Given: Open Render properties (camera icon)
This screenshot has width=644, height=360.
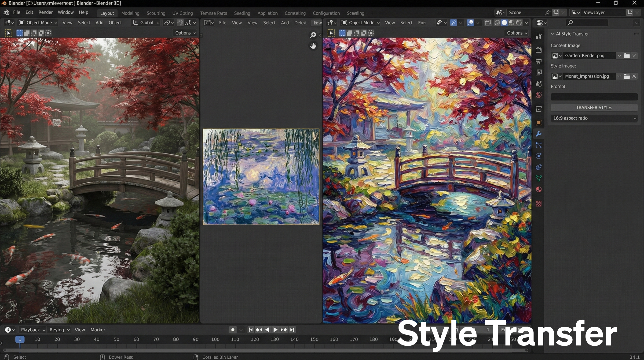Looking at the screenshot, I should [539, 50].
